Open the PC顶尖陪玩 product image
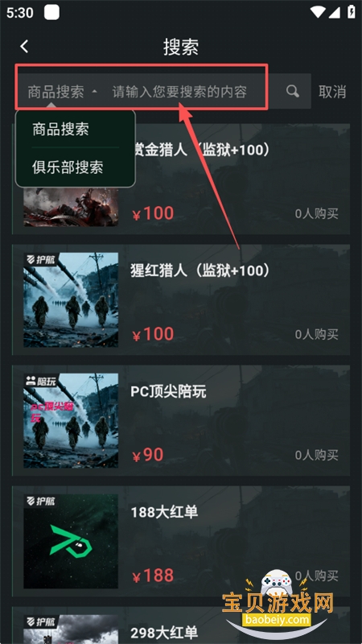Viewport: 362px width, 644px height. coord(71,420)
